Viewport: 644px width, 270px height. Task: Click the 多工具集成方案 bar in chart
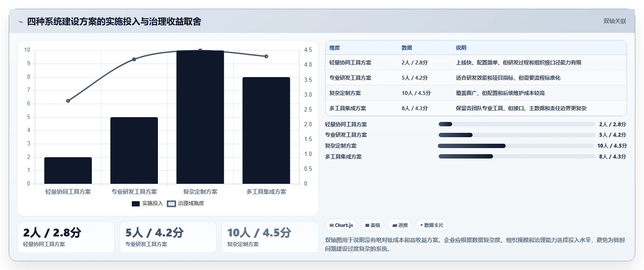266,131
